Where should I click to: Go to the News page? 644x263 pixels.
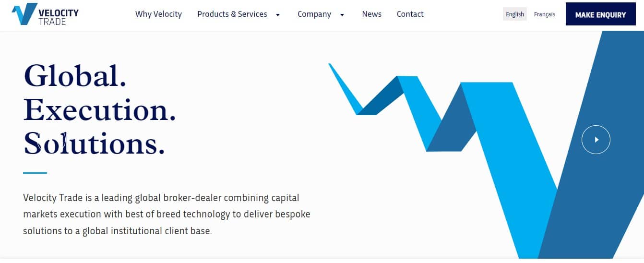pyautogui.click(x=371, y=14)
